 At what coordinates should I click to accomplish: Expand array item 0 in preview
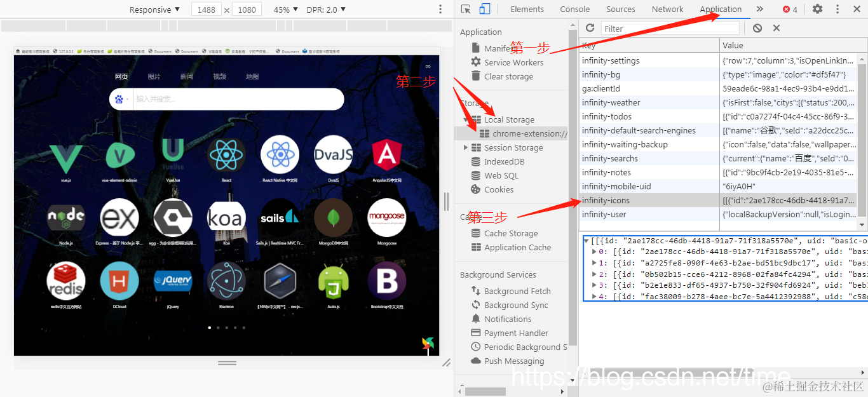click(595, 252)
